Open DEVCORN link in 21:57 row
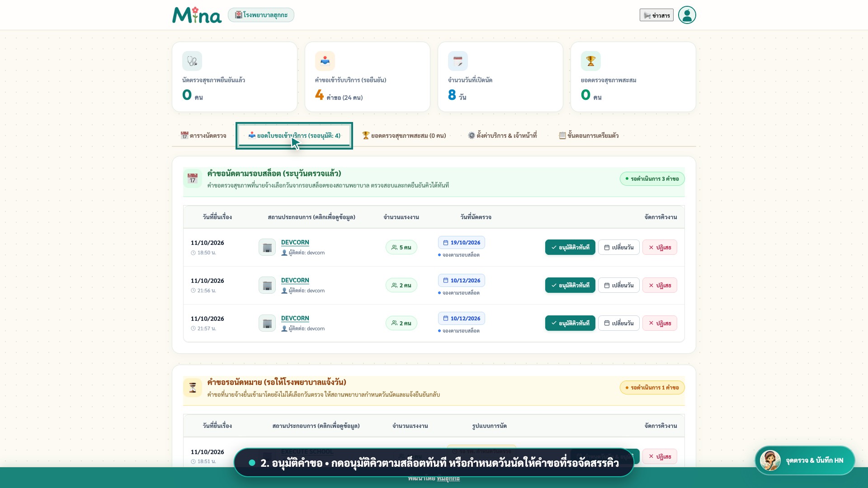Screen dimensions: 868x488 click(x=295, y=319)
